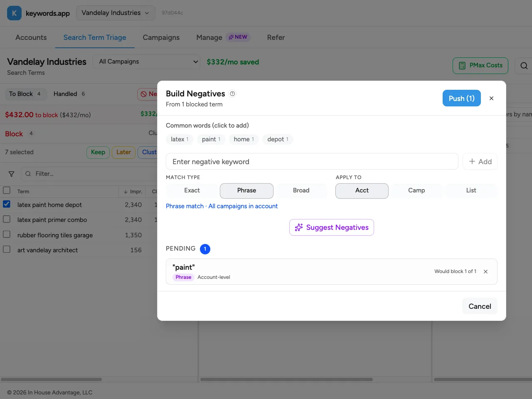The height and width of the screenshot is (399, 532).
Task: Click the Keep button
Action: [98, 152]
